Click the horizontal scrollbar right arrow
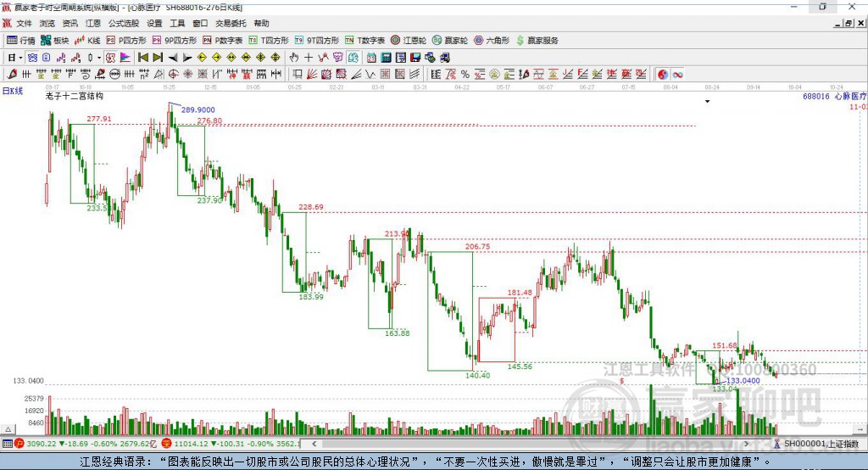Image resolution: width=868 pixels, height=470 pixels. 746,444
